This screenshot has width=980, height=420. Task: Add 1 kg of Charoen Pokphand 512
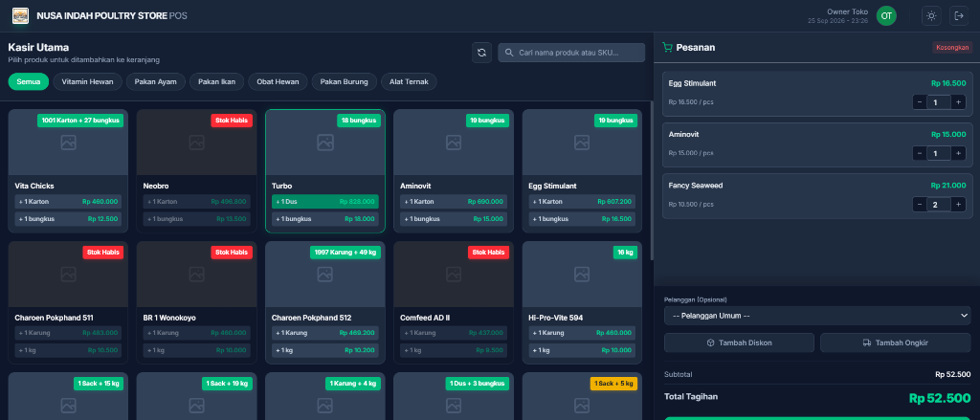(325, 350)
